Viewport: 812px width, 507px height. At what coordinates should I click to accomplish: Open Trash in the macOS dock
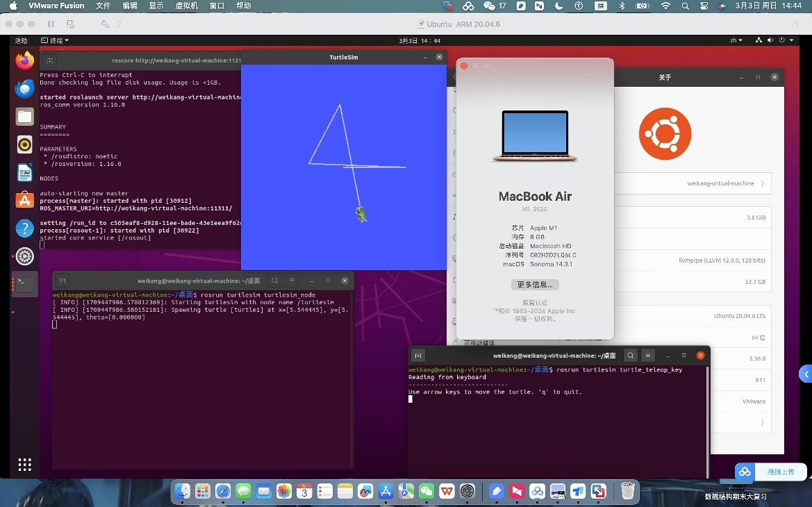pyautogui.click(x=628, y=490)
